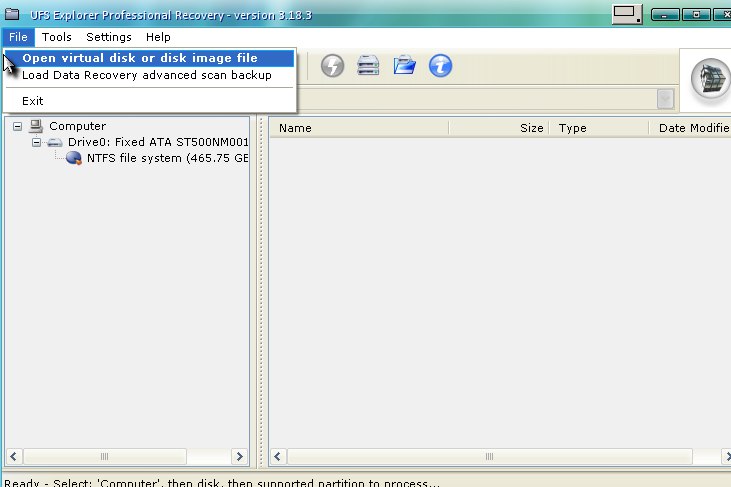Image resolution: width=731 pixels, height=487 pixels.
Task: Click left arrow of tree pane scrollbar
Action: (14, 456)
